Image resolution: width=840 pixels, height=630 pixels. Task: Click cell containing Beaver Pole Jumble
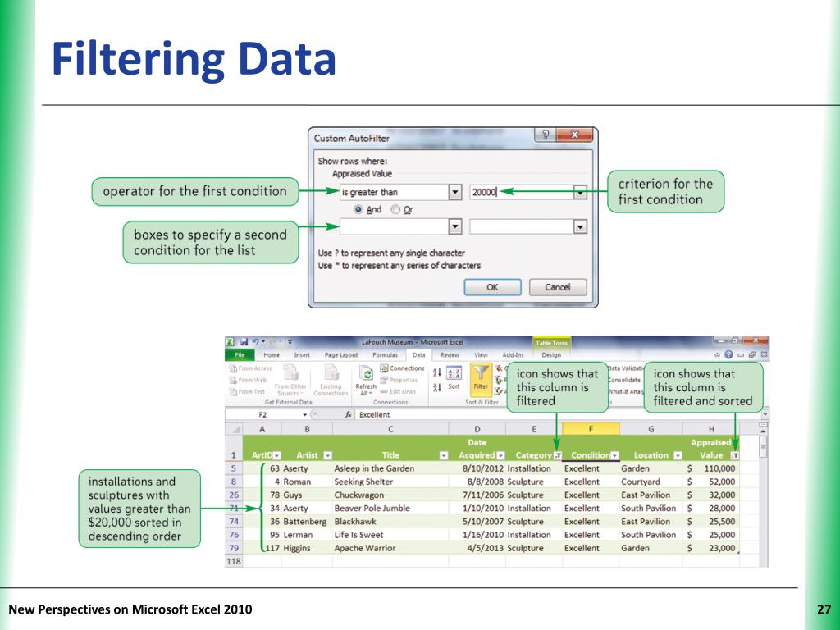pyautogui.click(x=390, y=509)
